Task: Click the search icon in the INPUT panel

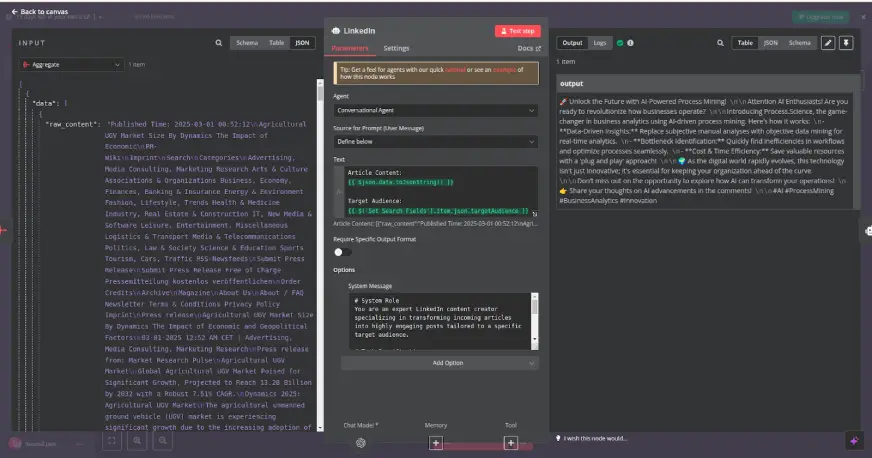Action: [x=219, y=43]
